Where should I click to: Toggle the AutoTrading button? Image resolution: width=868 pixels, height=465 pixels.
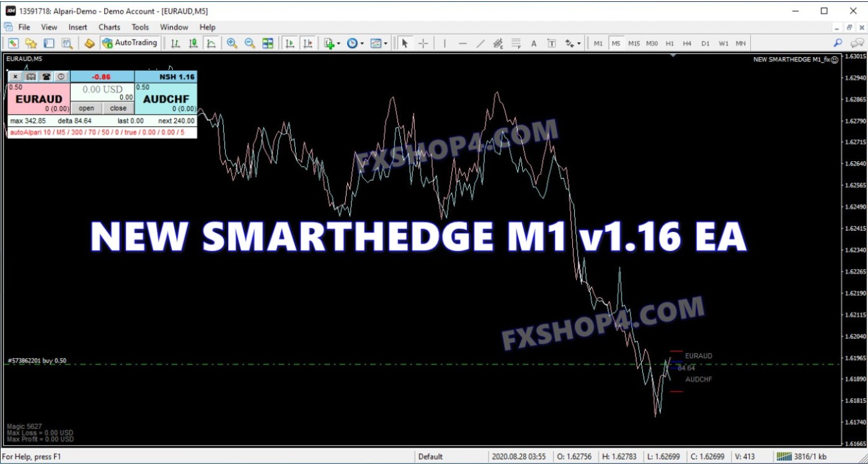point(130,43)
